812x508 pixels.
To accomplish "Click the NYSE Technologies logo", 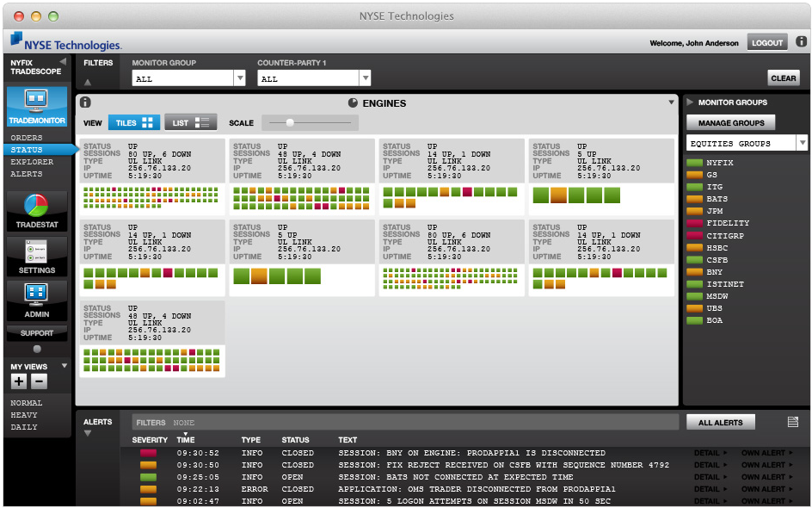I will (x=65, y=41).
